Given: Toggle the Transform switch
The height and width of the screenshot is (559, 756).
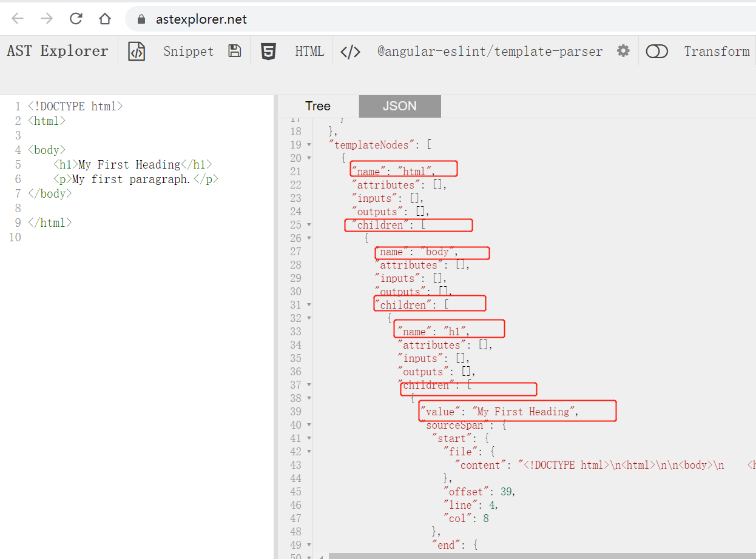Looking at the screenshot, I should click(656, 52).
